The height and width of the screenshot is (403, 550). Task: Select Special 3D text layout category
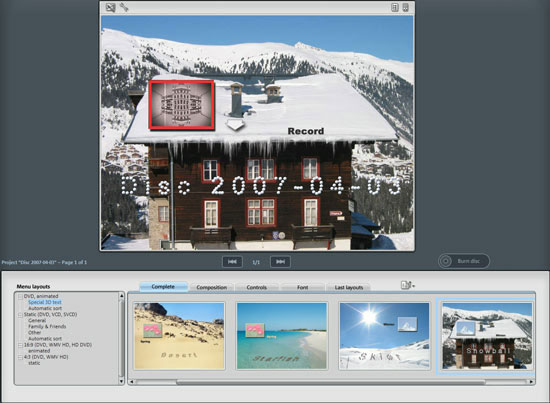[45, 302]
